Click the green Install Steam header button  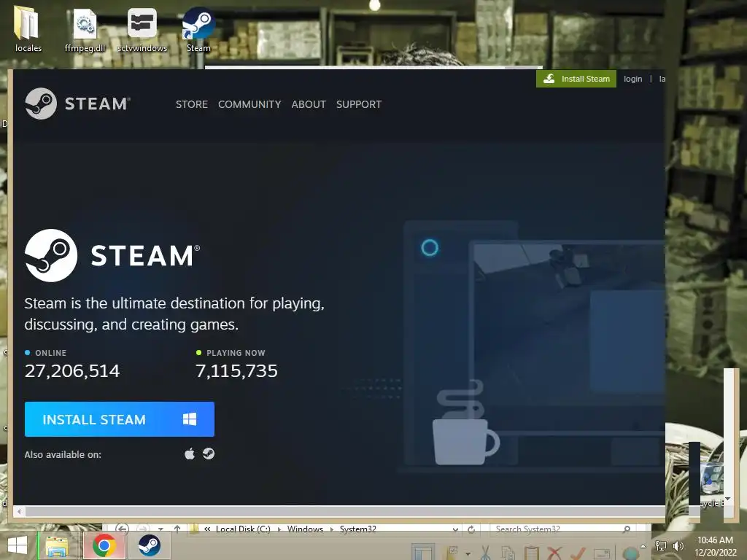click(576, 79)
